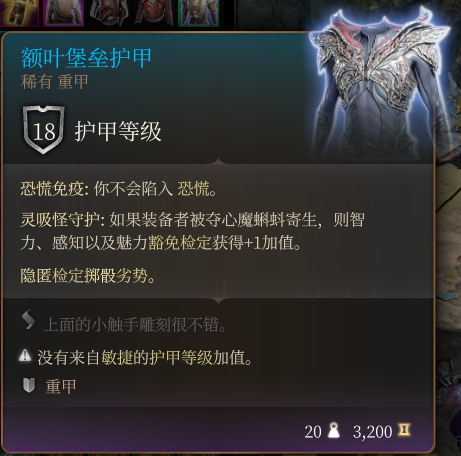Click the warning triangle icon beside 没有来自敏捷

coord(25,356)
